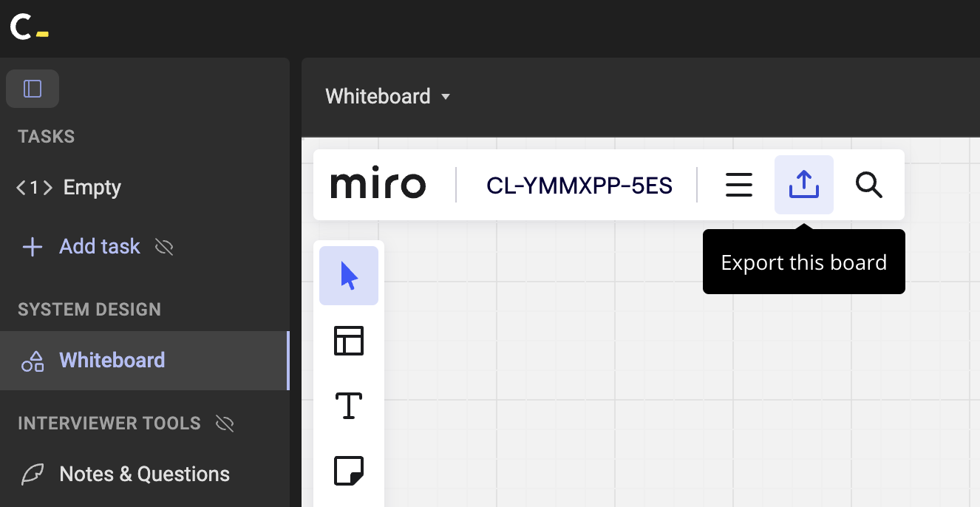This screenshot has height=507, width=980.
Task: Click the miro logo
Action: pyautogui.click(x=378, y=185)
